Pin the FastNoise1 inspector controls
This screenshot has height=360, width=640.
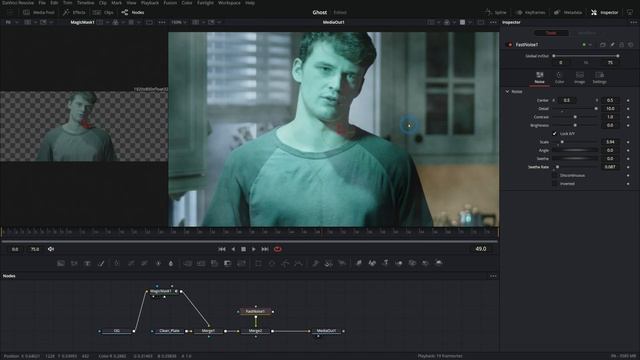click(612, 44)
